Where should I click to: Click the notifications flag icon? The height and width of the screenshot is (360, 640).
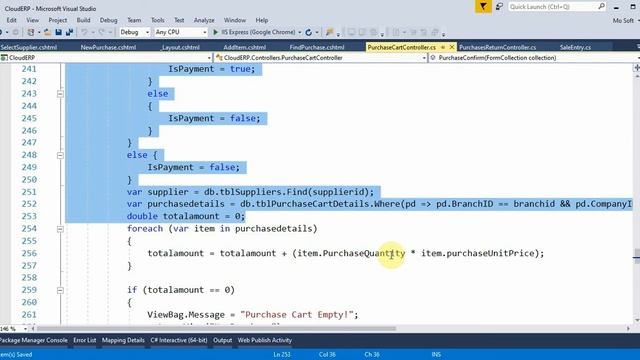[x=483, y=7]
